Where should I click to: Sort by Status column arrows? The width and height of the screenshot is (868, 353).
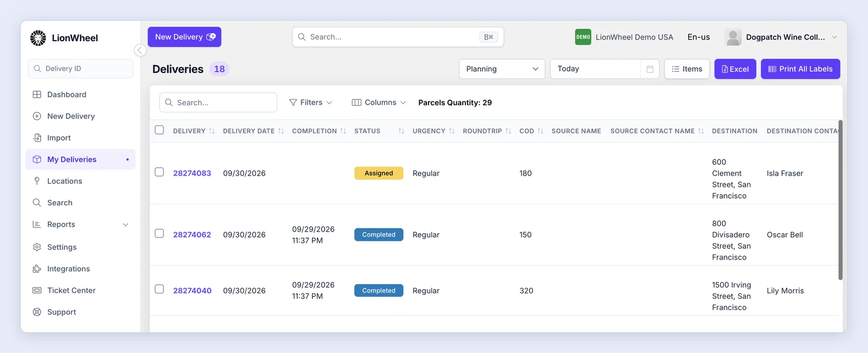401,131
